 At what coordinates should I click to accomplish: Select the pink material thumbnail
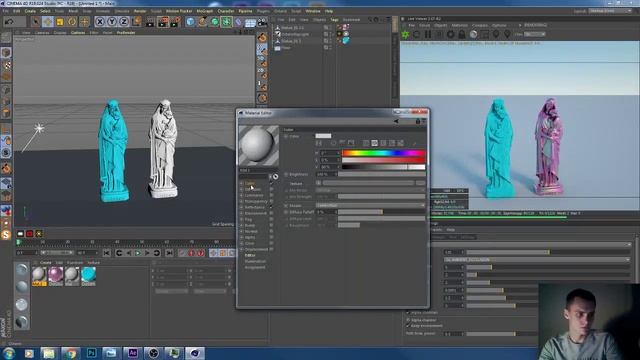tap(56, 275)
